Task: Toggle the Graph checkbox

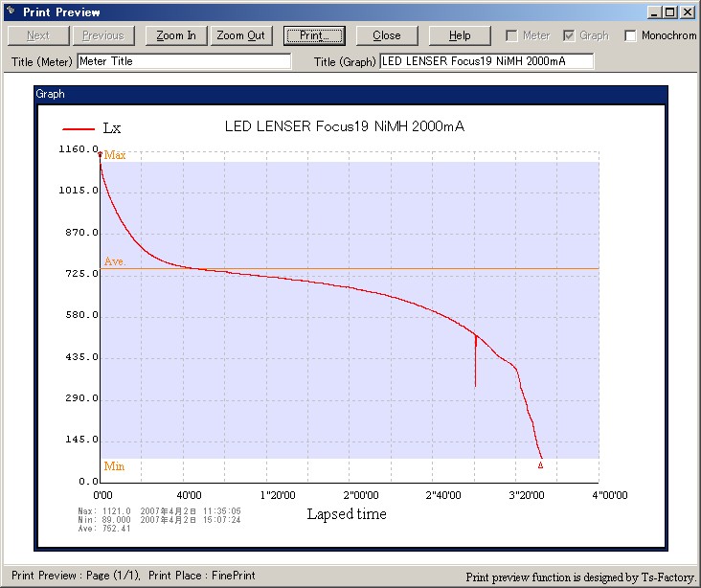Action: coord(569,35)
